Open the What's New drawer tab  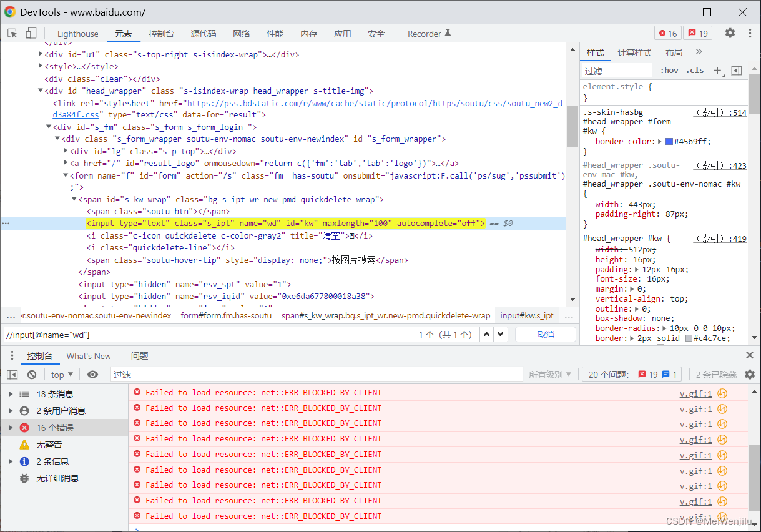click(89, 356)
